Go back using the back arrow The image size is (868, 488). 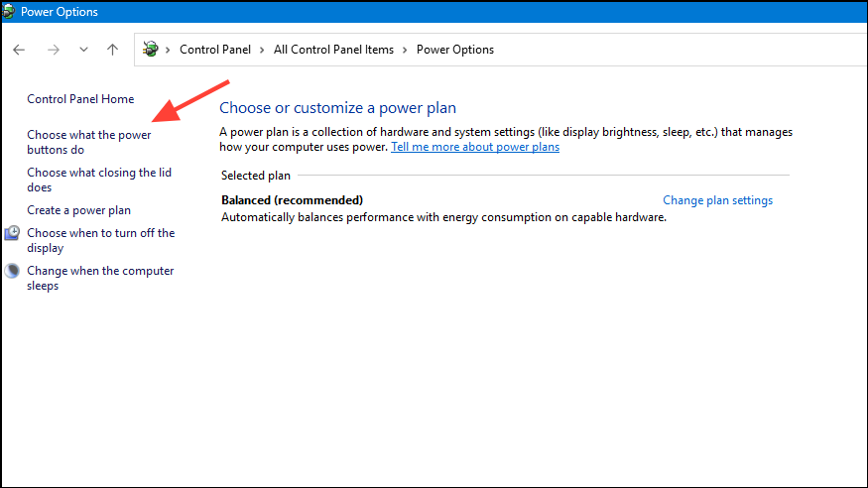(19, 50)
